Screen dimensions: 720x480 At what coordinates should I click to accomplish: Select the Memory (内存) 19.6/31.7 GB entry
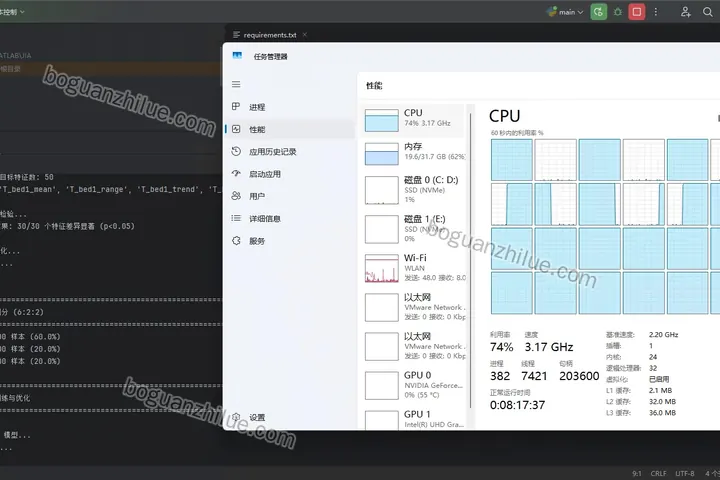tap(414, 153)
